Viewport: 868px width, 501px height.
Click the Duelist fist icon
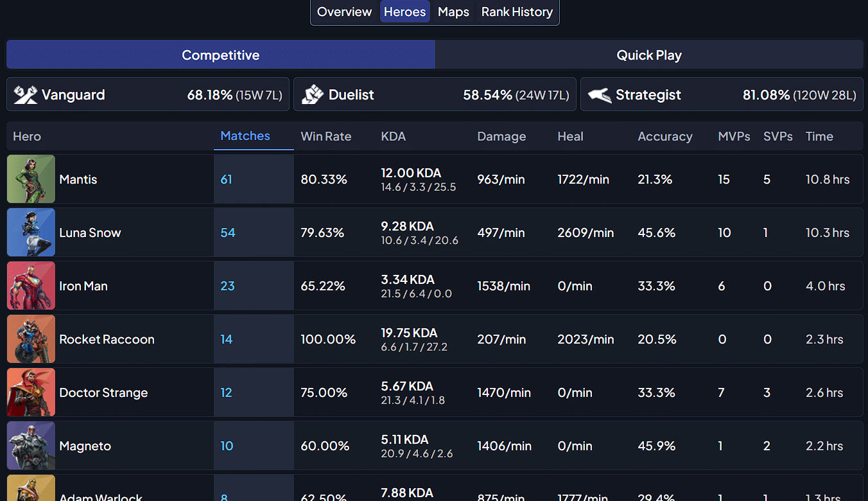coord(313,94)
